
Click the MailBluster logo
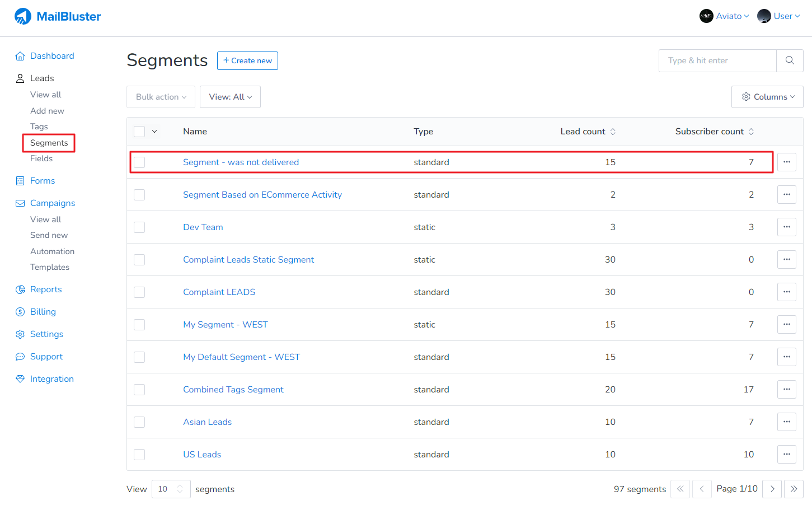tap(58, 16)
